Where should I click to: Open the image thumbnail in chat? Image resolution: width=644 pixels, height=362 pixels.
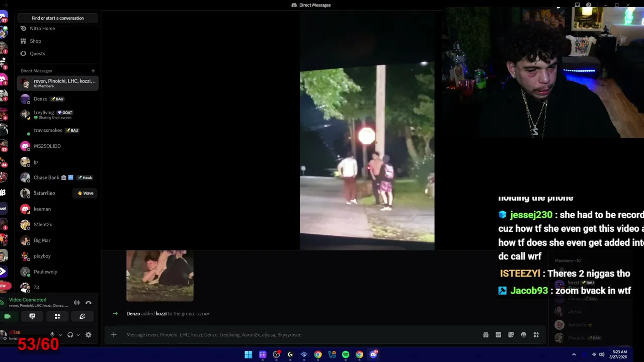[x=160, y=276]
